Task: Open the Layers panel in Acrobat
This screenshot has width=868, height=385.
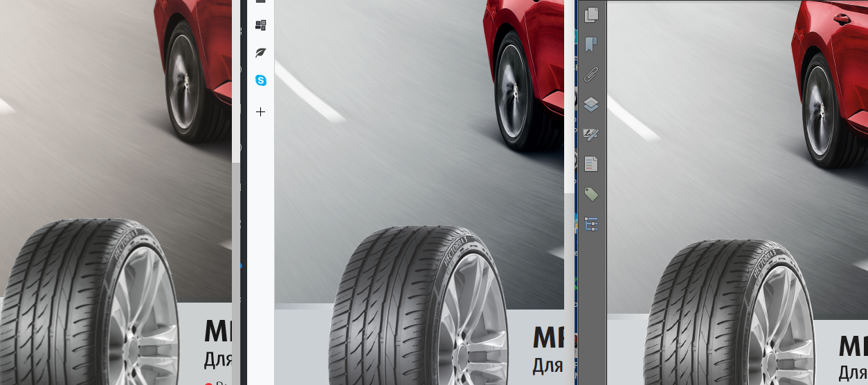Action: click(x=591, y=105)
